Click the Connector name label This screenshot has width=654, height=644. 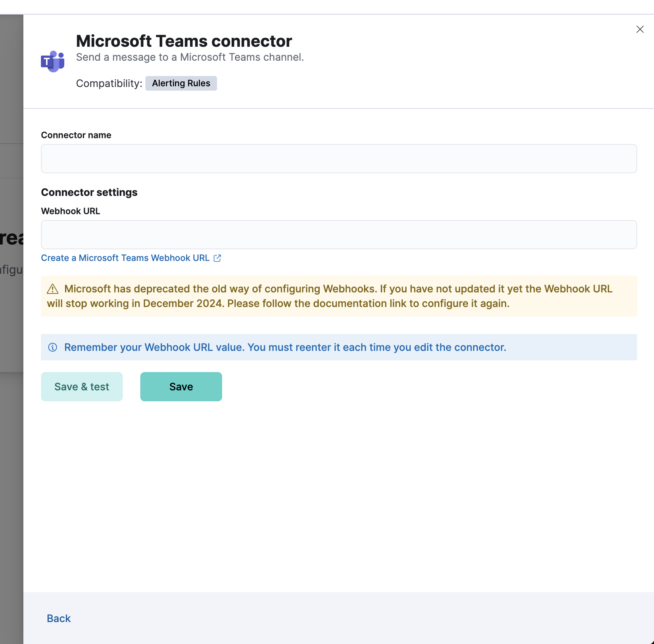[76, 135]
